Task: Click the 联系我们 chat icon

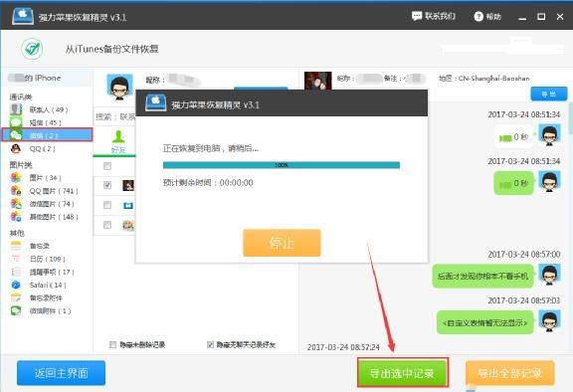Action: coord(417,16)
